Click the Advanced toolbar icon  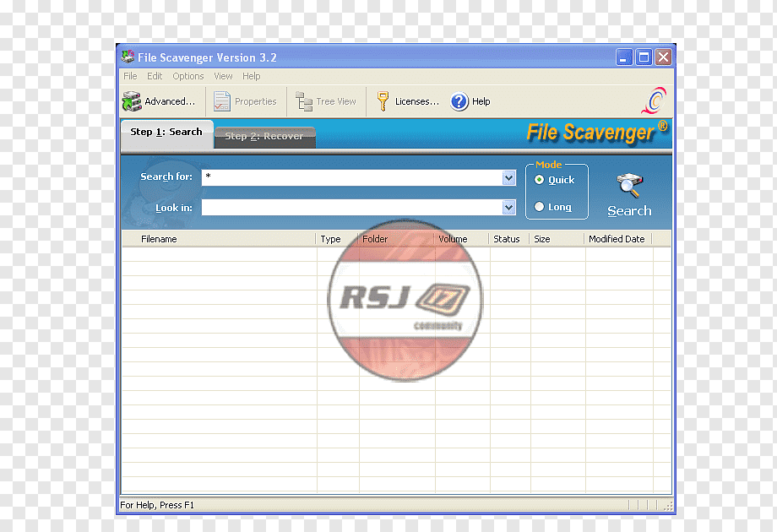click(131, 101)
